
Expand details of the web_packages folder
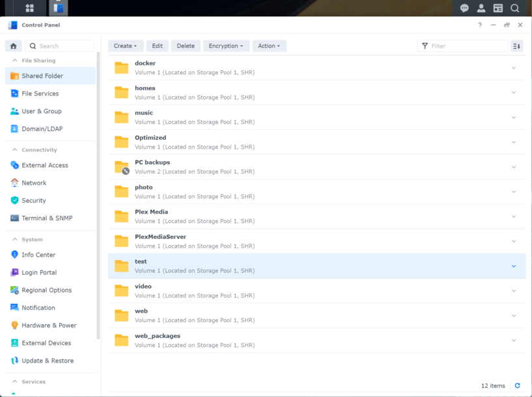514,340
